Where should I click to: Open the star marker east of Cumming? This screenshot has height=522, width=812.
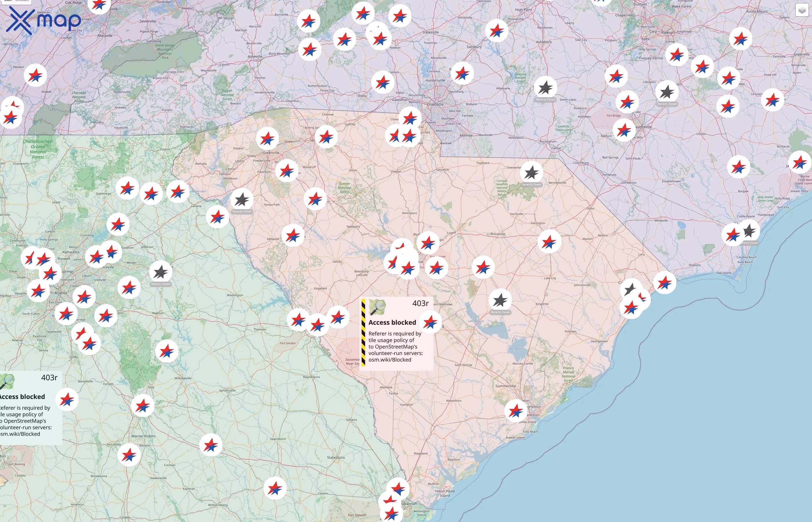118,224
